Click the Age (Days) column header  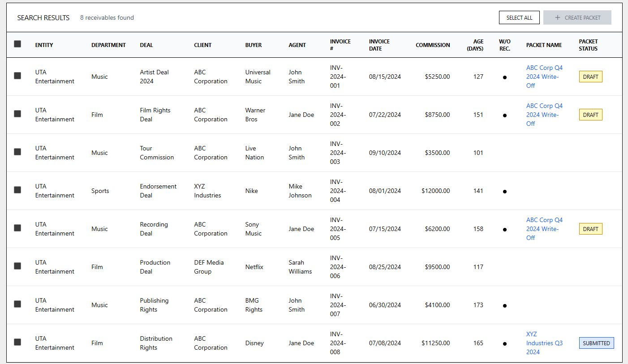coord(475,45)
